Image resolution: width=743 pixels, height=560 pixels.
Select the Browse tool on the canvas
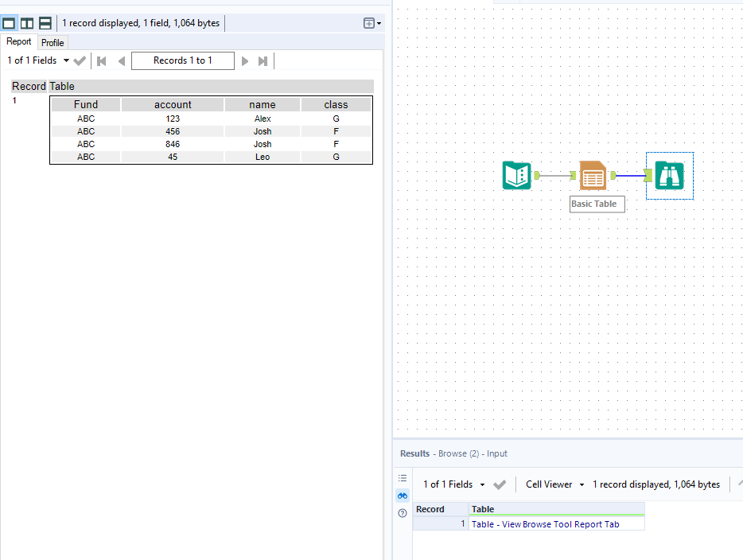point(669,175)
